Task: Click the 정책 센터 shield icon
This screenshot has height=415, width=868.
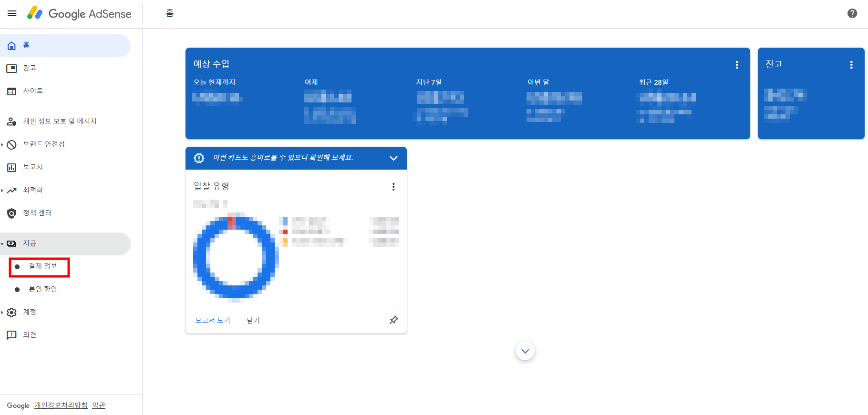Action: pyautogui.click(x=11, y=213)
